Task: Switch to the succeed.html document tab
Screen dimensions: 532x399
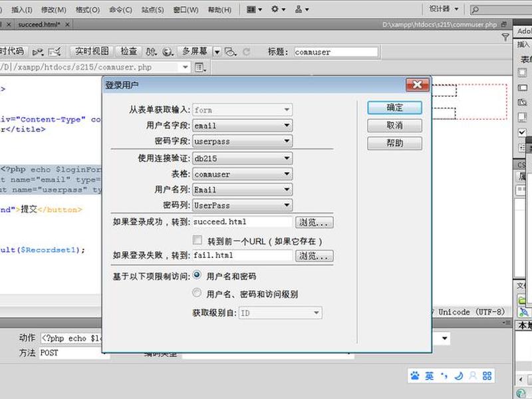Action: 39,25
